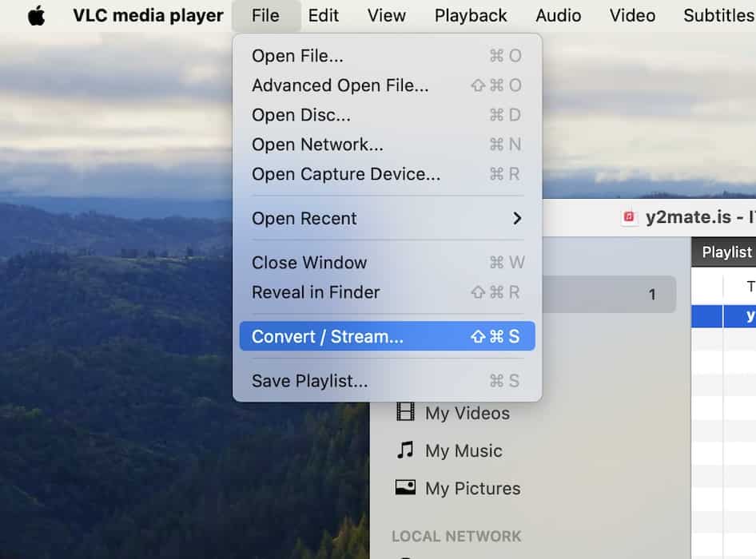Select the Playlist column header
756x559 pixels.
tap(726, 252)
